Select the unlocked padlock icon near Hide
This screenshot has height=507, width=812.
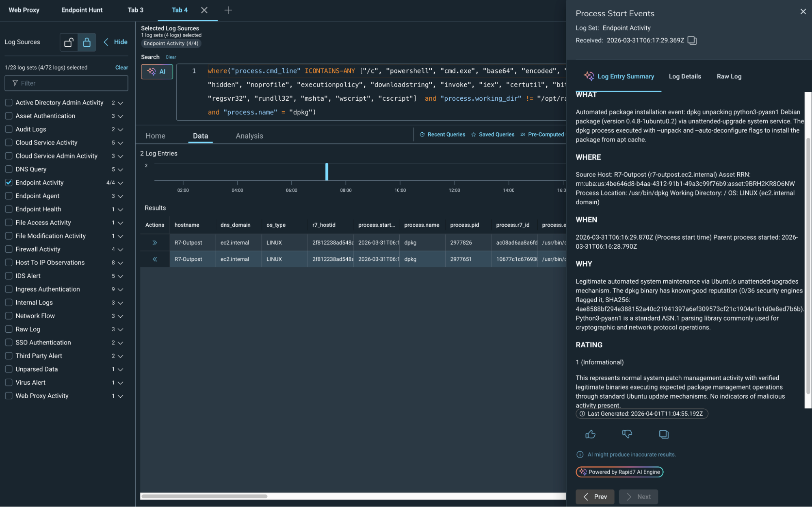click(68, 42)
